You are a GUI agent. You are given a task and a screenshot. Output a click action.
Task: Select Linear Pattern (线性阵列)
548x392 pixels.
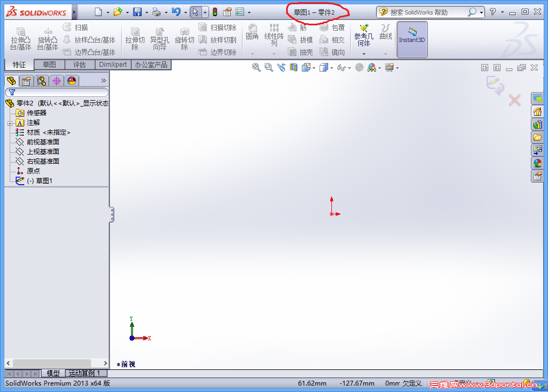[x=274, y=35]
